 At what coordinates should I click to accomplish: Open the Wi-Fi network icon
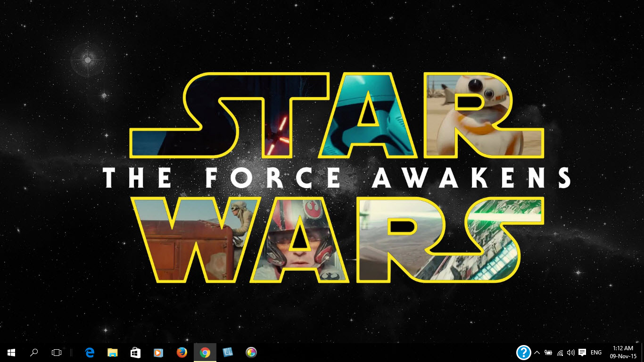pyautogui.click(x=560, y=353)
